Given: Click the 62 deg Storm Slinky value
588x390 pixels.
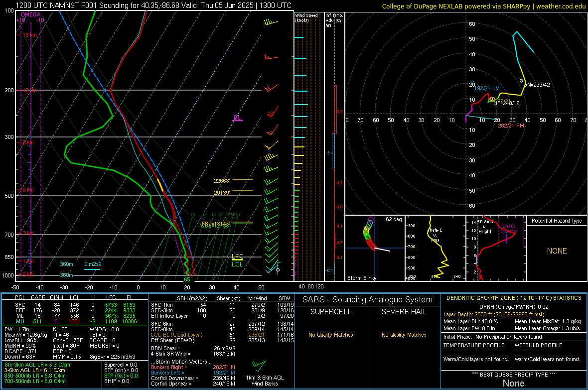Looking at the screenshot, I should pyautogui.click(x=393, y=219).
